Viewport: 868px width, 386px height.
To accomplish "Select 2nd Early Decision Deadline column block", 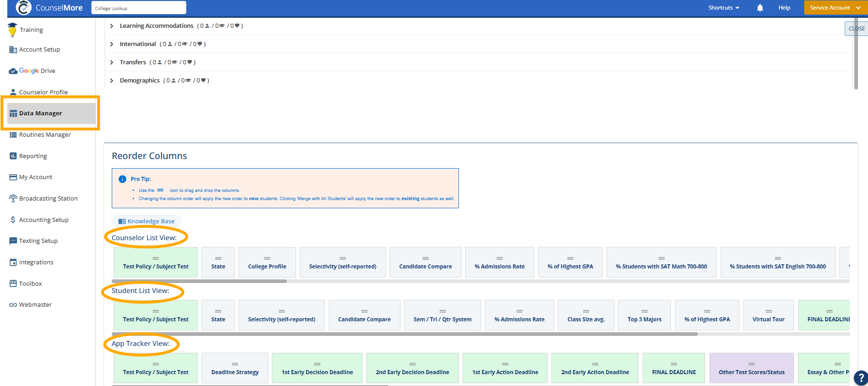I will [x=412, y=368].
